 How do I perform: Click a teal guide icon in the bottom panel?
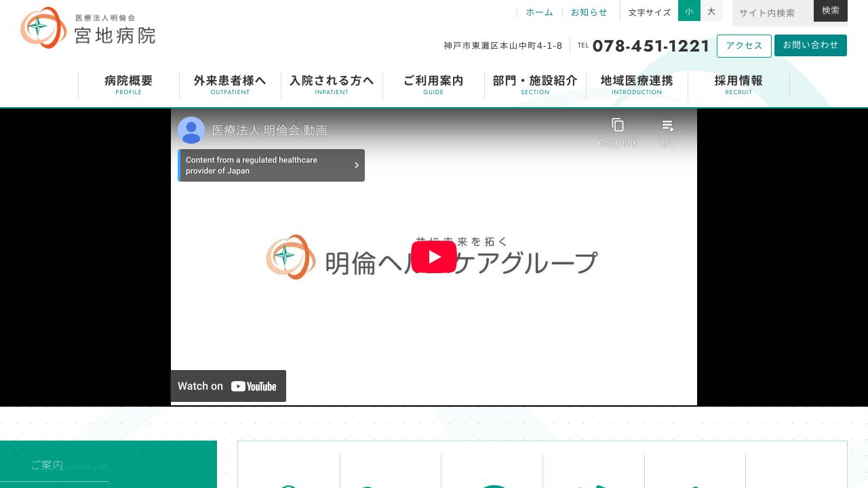pos(493,485)
